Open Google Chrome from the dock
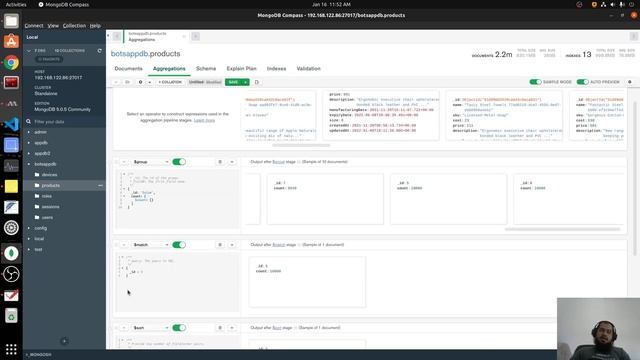The height and width of the screenshot is (360, 640). click(x=11, y=62)
